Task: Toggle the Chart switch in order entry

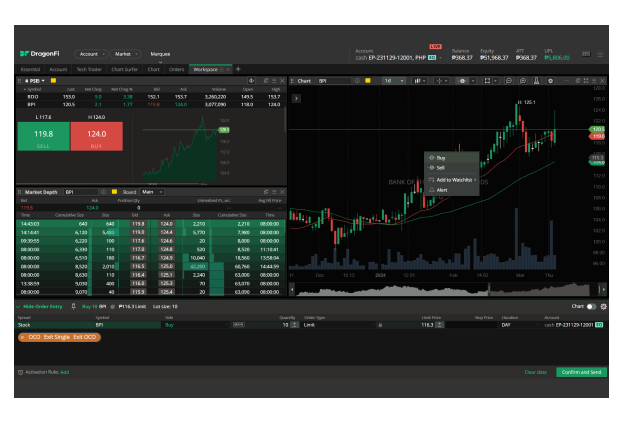Action: 591,306
